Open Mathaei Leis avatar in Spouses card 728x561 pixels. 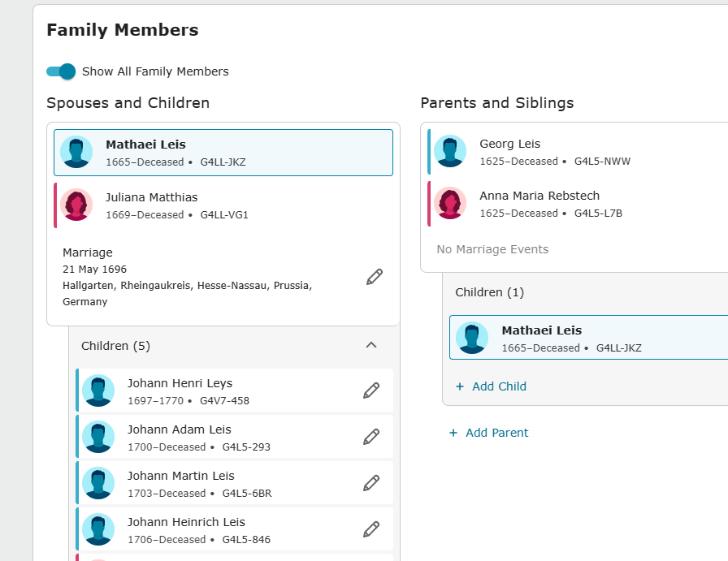coord(76,152)
